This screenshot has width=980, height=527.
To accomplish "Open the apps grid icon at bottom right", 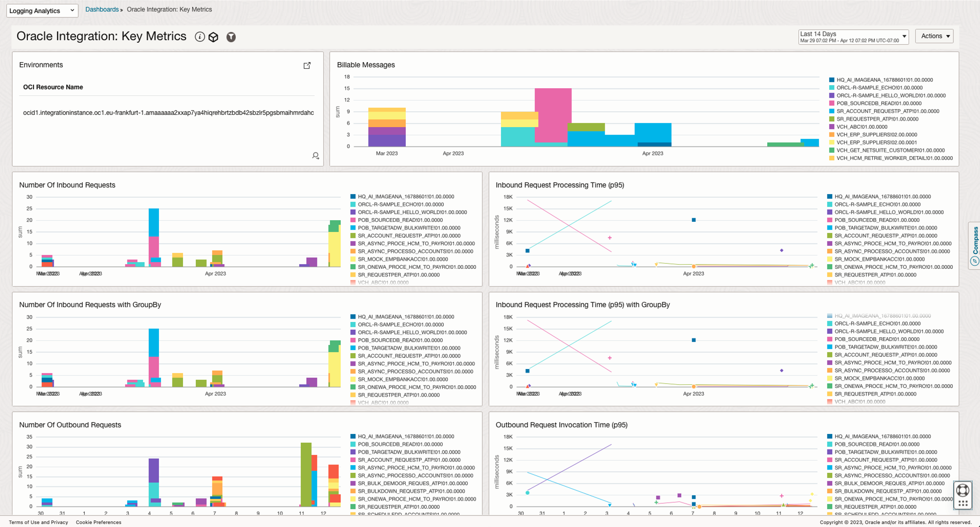I will (962, 504).
